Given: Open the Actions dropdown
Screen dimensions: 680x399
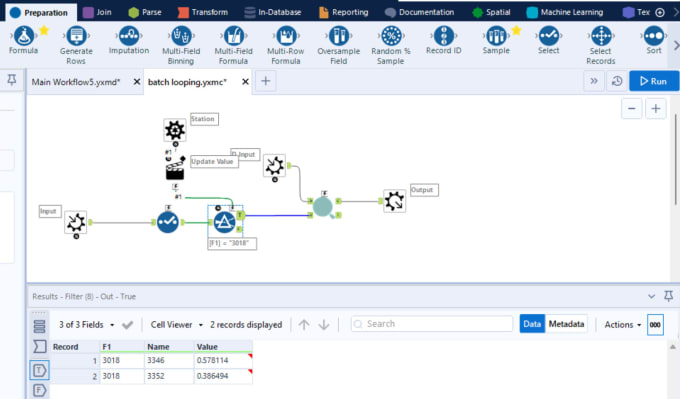Looking at the screenshot, I should [x=623, y=325].
